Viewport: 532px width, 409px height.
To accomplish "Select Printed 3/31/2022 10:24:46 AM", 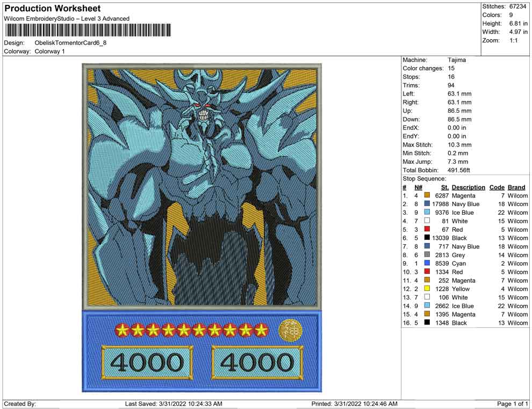I will pyautogui.click(x=354, y=404).
